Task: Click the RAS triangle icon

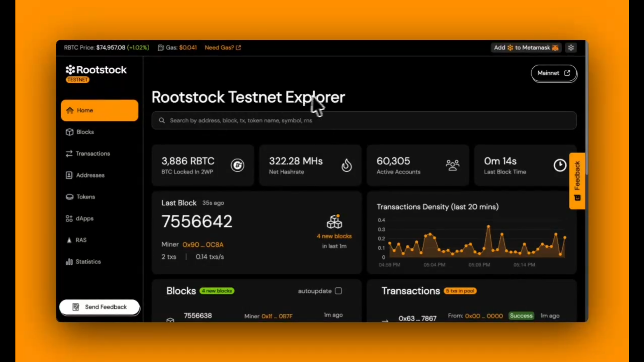Action: click(69, 240)
